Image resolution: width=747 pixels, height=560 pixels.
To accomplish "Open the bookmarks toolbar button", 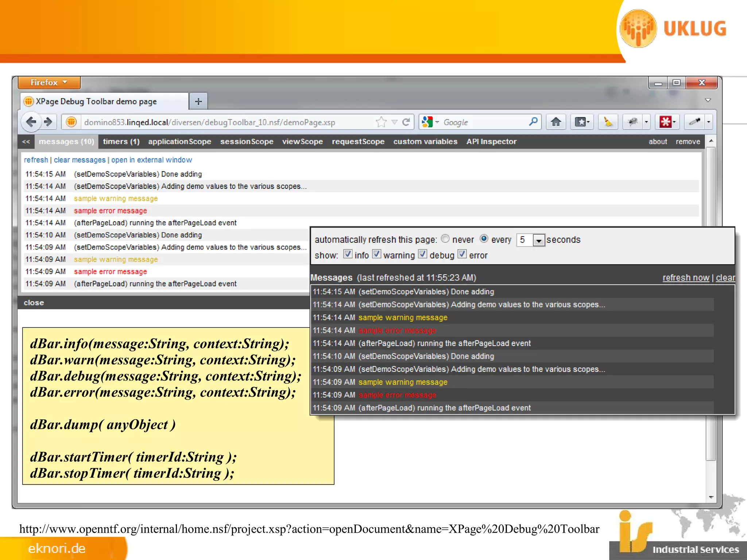I will coord(582,122).
